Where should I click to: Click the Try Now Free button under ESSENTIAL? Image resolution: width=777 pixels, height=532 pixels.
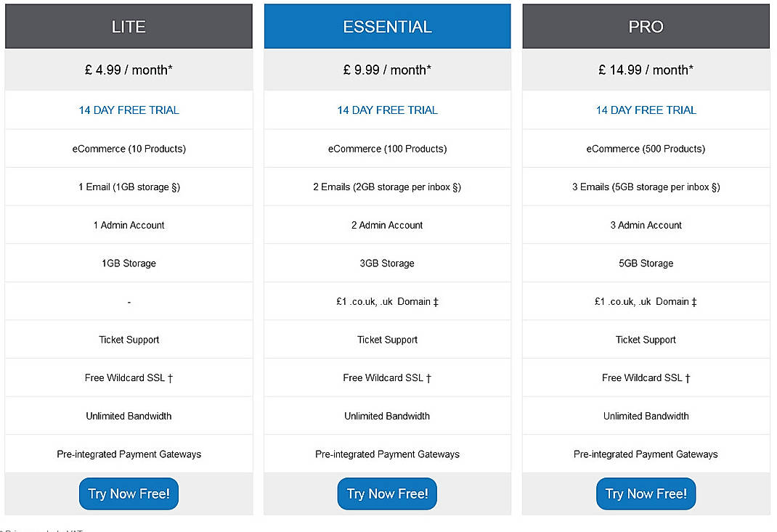pos(387,494)
